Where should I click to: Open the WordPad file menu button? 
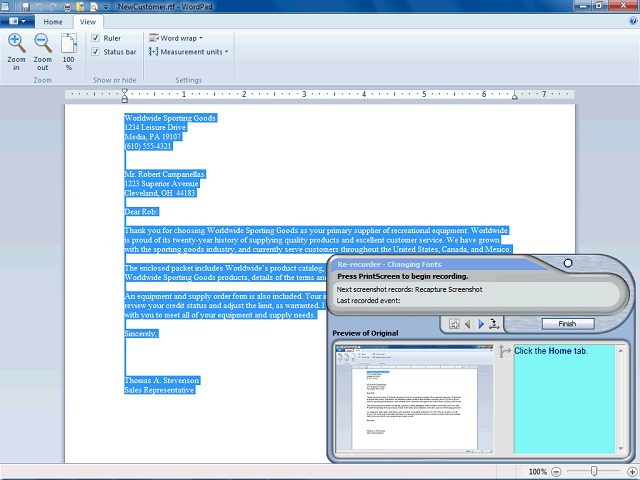click(17, 21)
